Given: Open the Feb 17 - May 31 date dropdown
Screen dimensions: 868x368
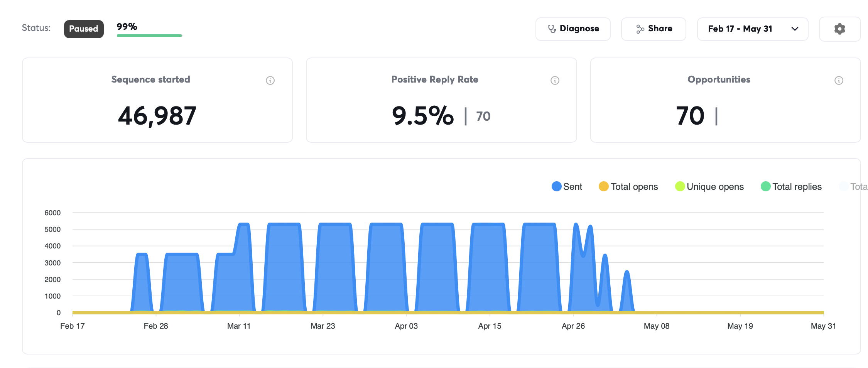Looking at the screenshot, I should [753, 29].
